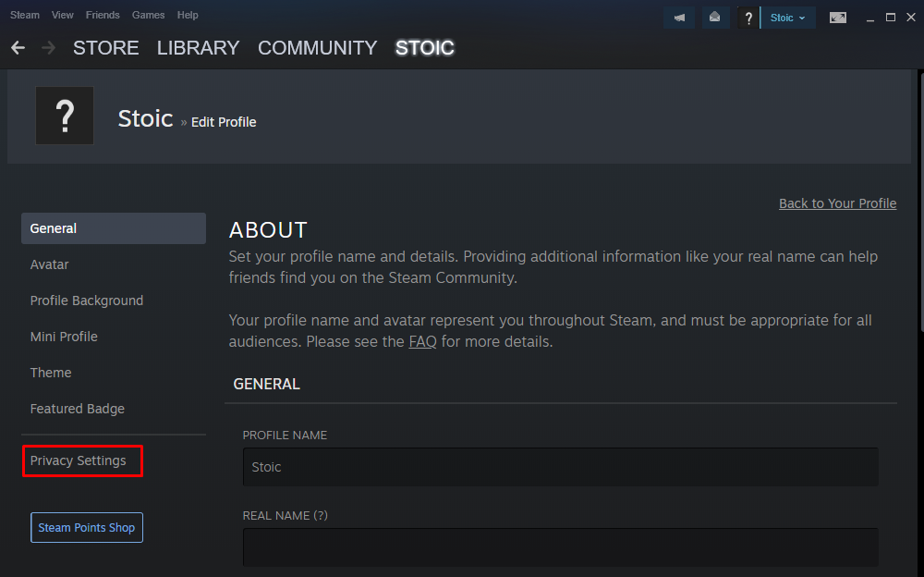Click the PROFILE NAME label
Image resolution: width=924 pixels, height=577 pixels.
point(285,435)
